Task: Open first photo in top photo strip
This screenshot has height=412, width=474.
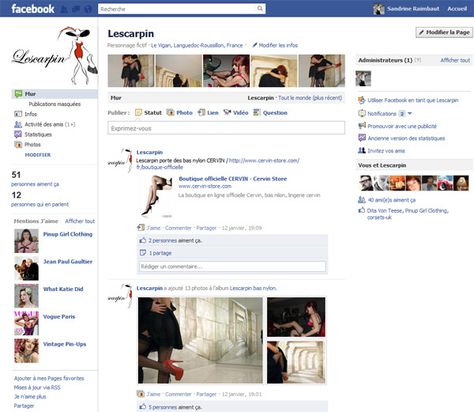Action: [131, 71]
